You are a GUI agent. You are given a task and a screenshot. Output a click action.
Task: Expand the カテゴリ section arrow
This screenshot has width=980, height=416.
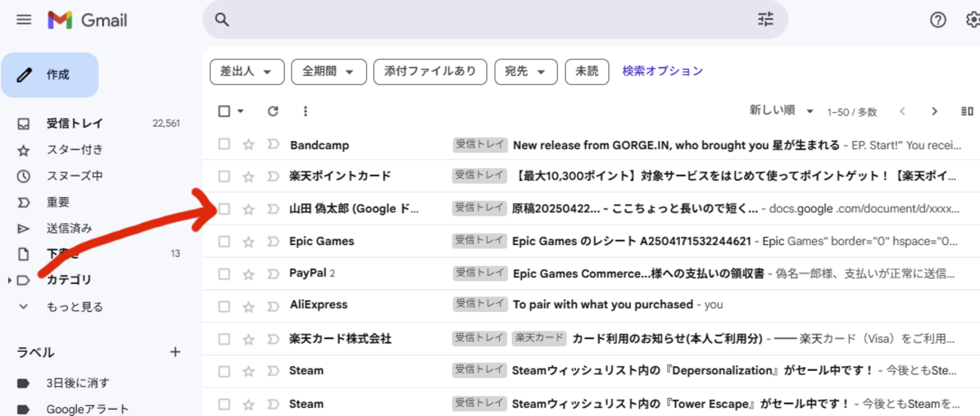pyautogui.click(x=9, y=280)
